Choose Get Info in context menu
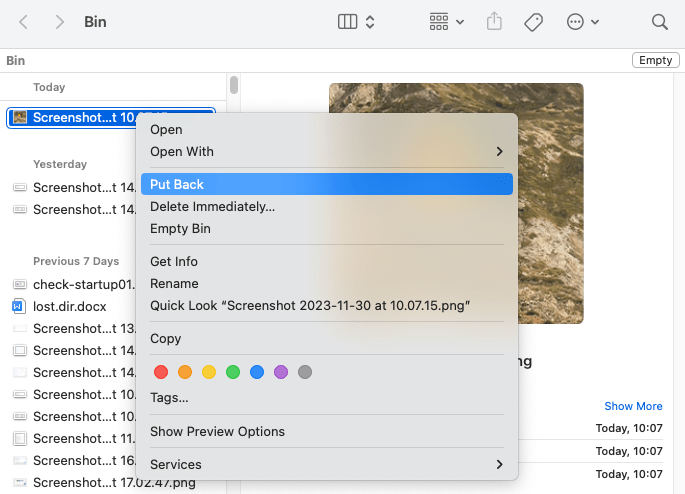 pos(174,262)
